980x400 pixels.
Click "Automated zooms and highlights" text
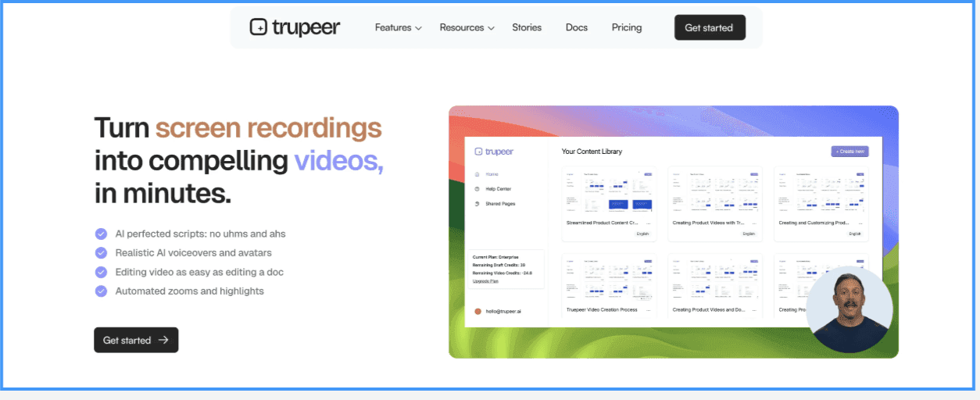[x=190, y=291]
